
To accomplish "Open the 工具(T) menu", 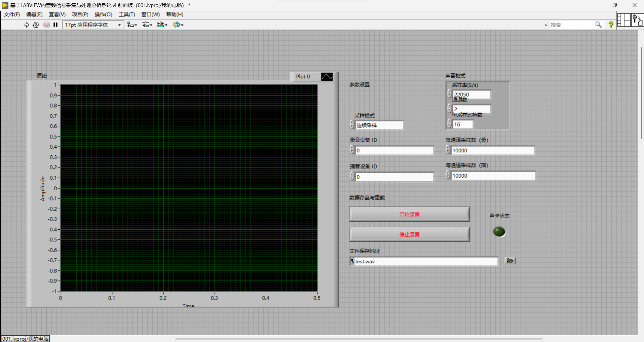I will [127, 14].
